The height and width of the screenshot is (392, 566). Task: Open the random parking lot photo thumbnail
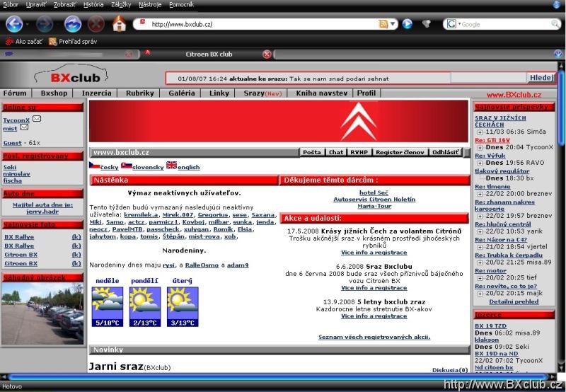[42, 313]
